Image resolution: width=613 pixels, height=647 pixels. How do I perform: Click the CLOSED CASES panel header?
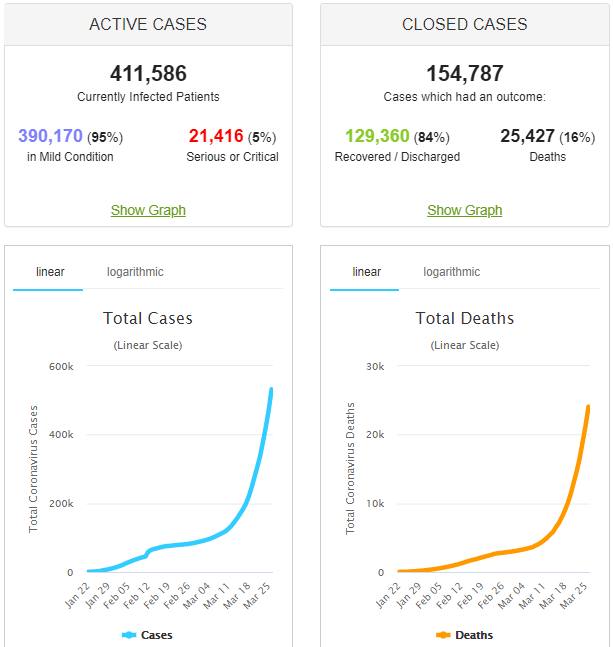pos(464,24)
